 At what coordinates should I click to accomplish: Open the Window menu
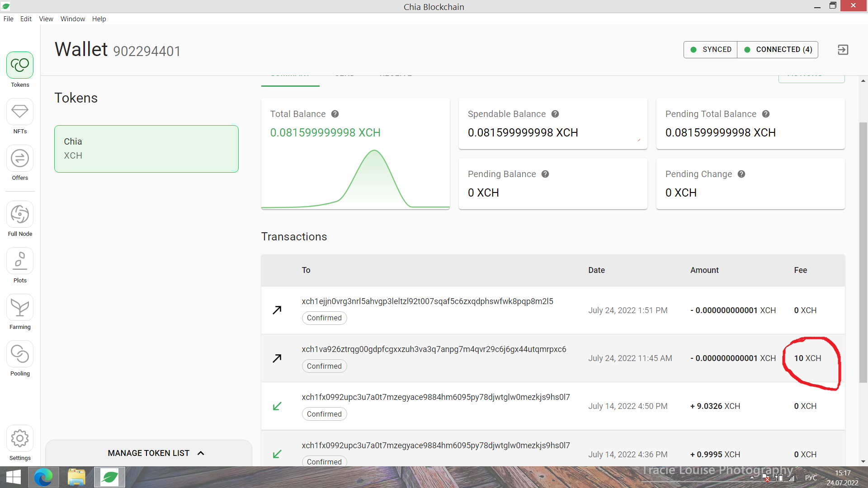coord(73,19)
